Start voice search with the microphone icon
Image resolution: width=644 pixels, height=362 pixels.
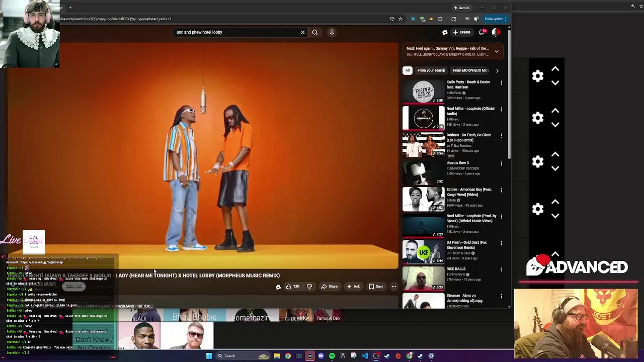[332, 32]
